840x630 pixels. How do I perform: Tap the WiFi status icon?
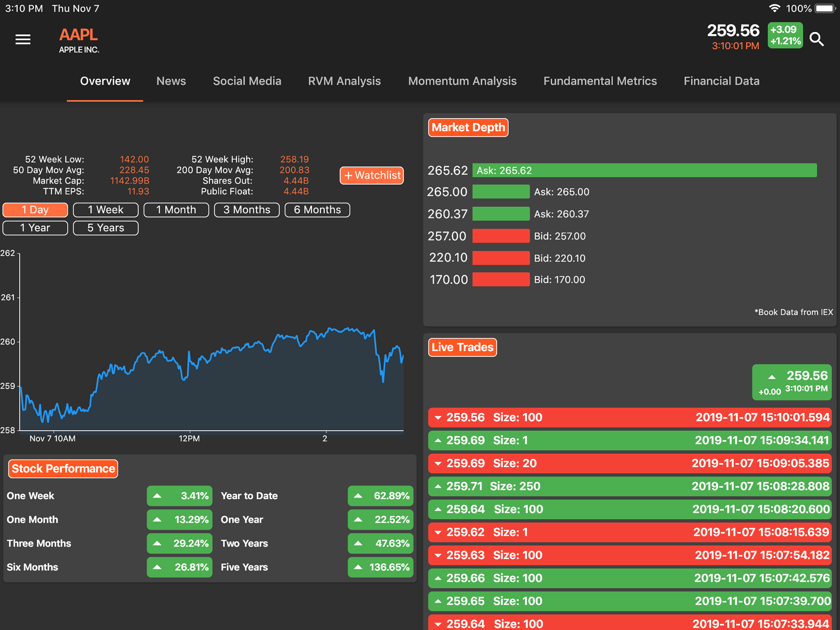[x=774, y=8]
